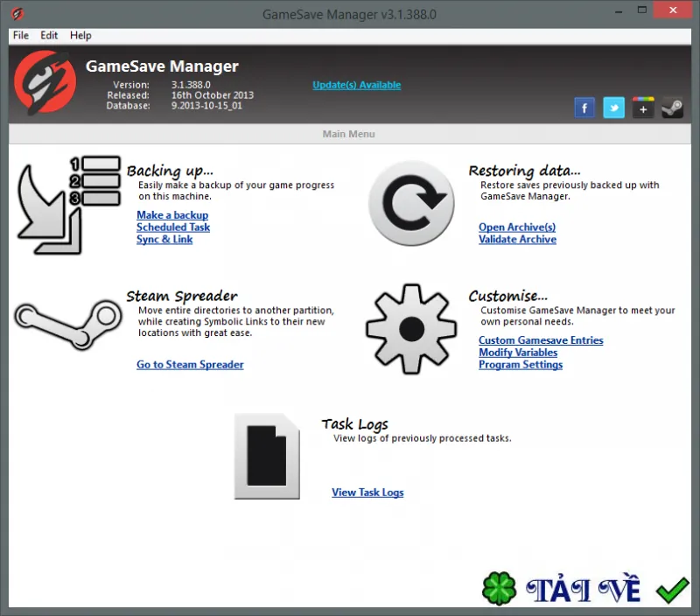Open the Facebook social icon
The width and height of the screenshot is (700, 616).
[x=584, y=108]
